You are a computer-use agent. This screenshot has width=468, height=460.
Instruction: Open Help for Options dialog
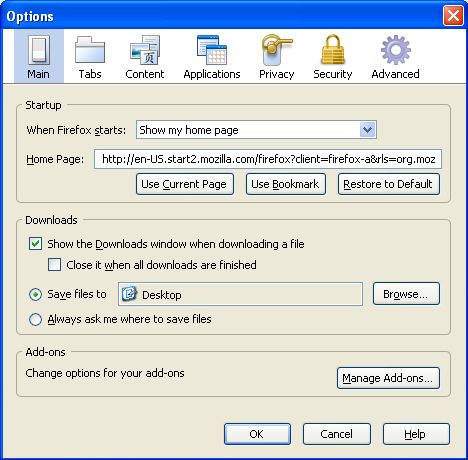coord(416,434)
